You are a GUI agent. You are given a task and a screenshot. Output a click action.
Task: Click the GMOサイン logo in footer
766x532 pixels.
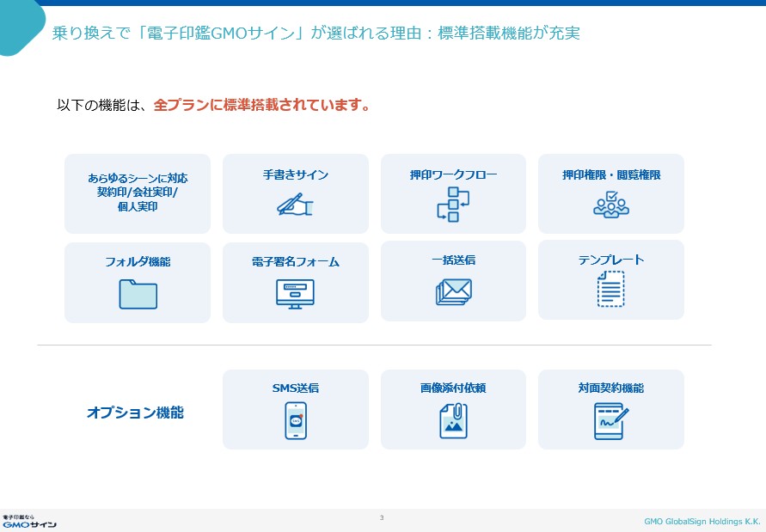(29, 521)
